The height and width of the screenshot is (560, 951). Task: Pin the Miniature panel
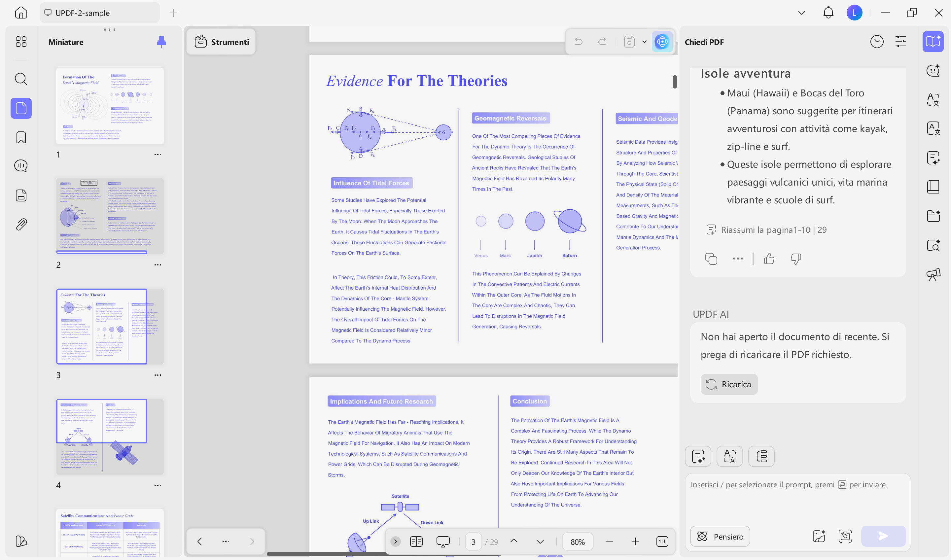[x=161, y=42]
